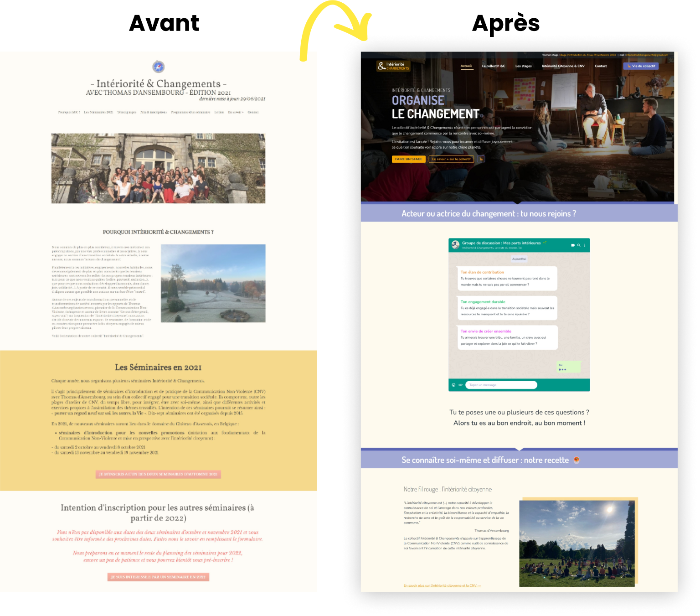Click the group avatar in the chat header
This screenshot has width=700, height=616.
455,245
